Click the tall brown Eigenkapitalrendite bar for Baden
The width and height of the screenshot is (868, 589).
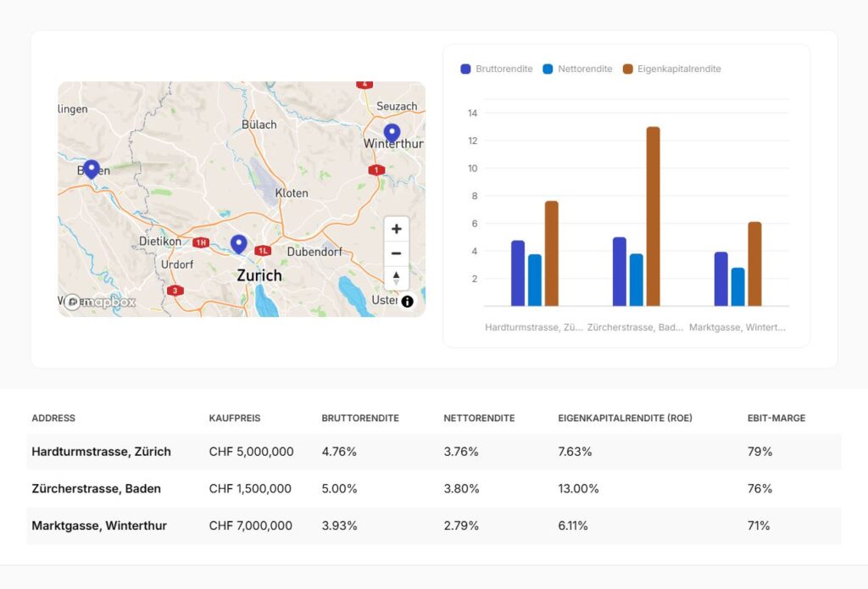(x=653, y=216)
